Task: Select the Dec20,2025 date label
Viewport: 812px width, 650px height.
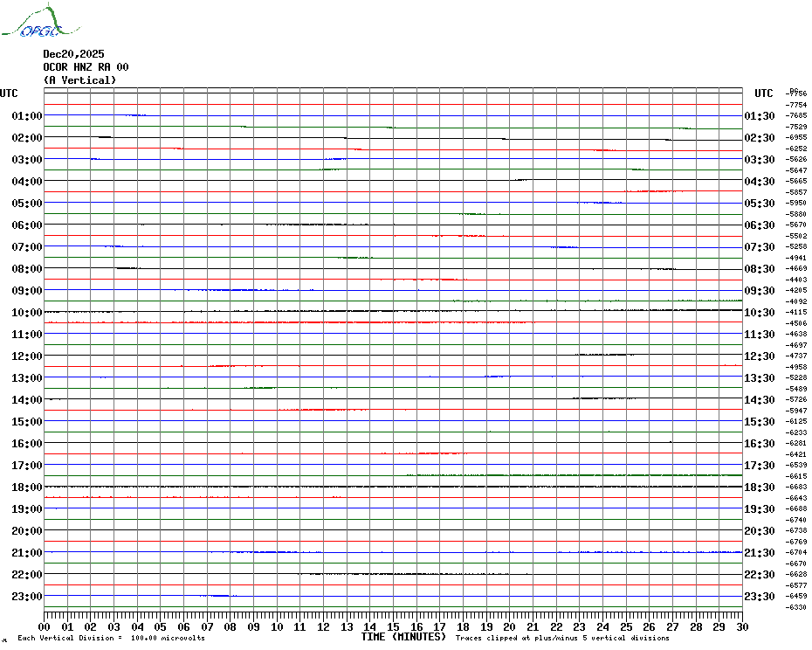Action: 73,54
